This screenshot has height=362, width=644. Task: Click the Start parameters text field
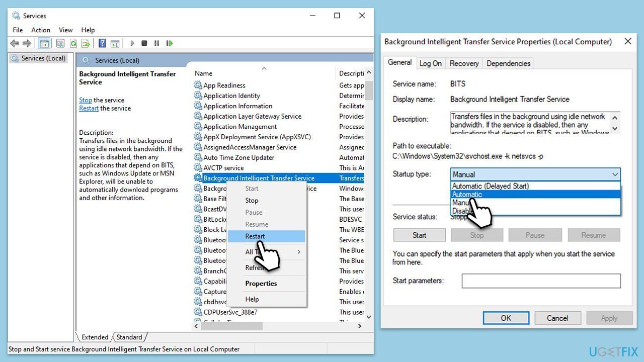pos(541,281)
